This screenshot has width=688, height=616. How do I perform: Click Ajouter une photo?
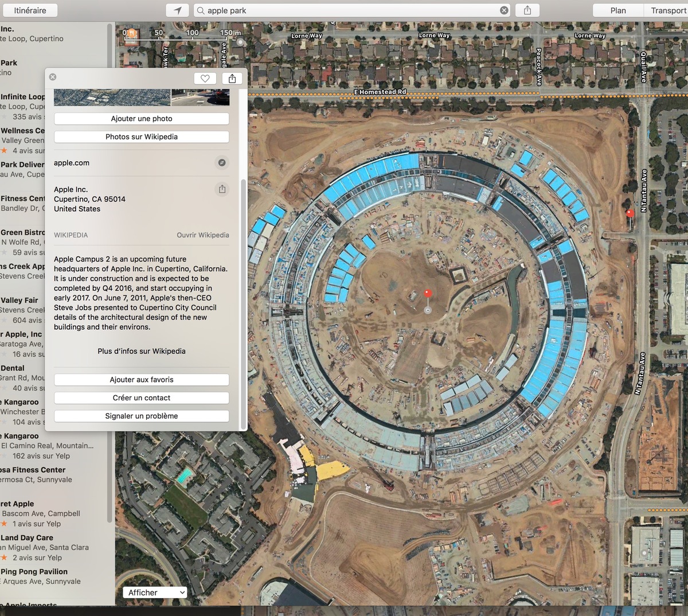click(x=142, y=119)
